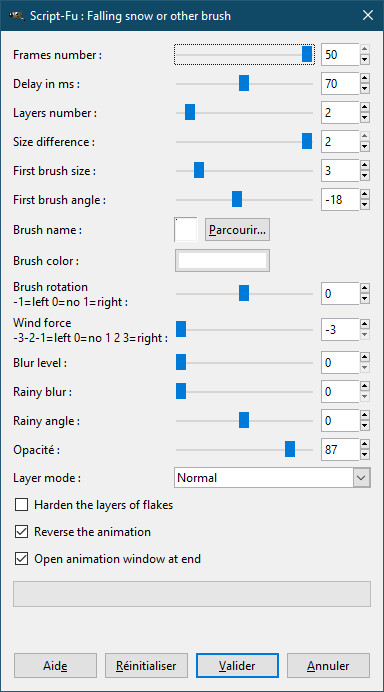Decrease Size difference with down arrow
Screen dimensions: 384x692
pyautogui.click(x=365, y=147)
